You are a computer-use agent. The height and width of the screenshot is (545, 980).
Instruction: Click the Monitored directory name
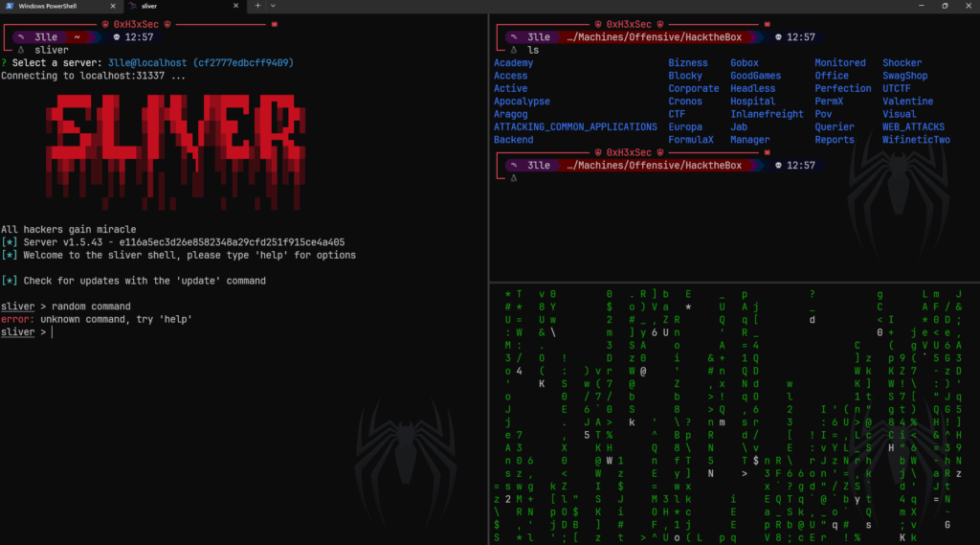(839, 62)
